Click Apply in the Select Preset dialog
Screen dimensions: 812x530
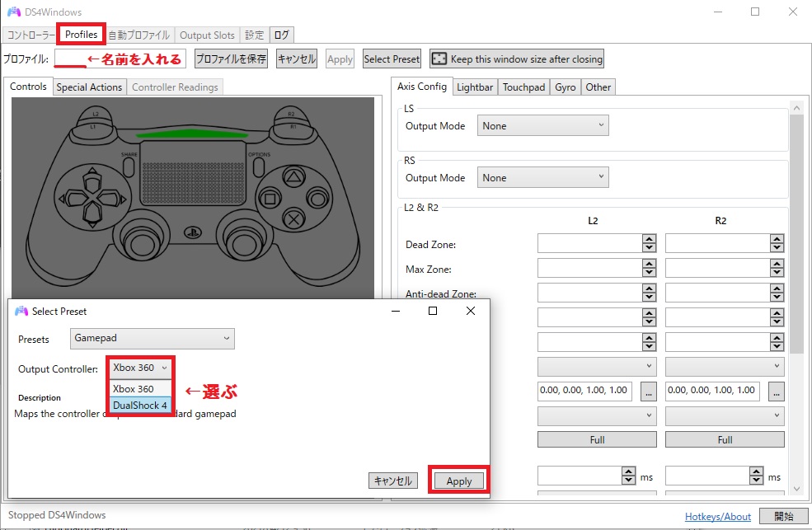tap(458, 481)
